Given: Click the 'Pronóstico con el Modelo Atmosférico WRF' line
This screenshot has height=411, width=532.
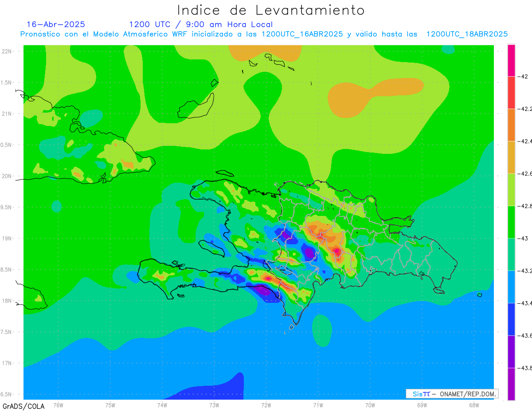Looking at the screenshot, I should 264,34.
